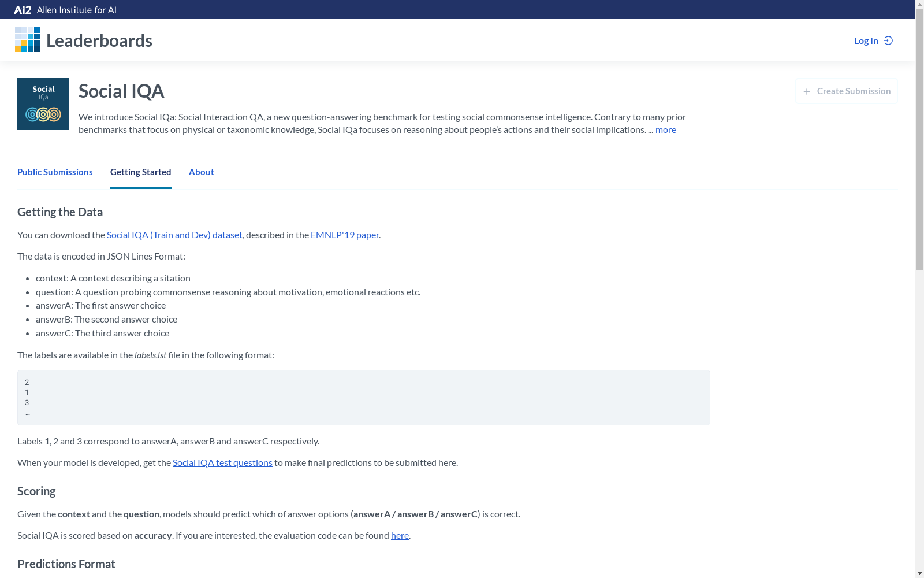The height and width of the screenshot is (578, 924).
Task: Click the Log In link
Action: pyautogui.click(x=866, y=40)
